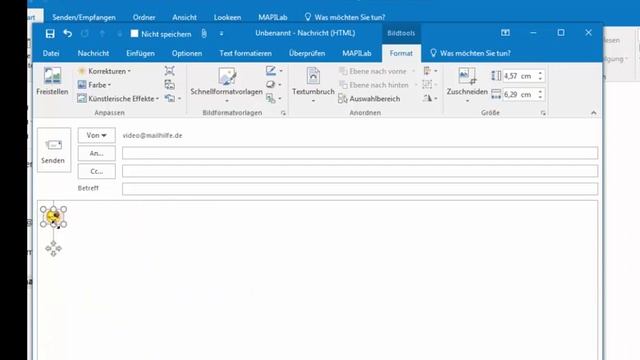Screen dimensions: 640x360
Task: Click the ribbon display options icon
Action: [505, 33]
